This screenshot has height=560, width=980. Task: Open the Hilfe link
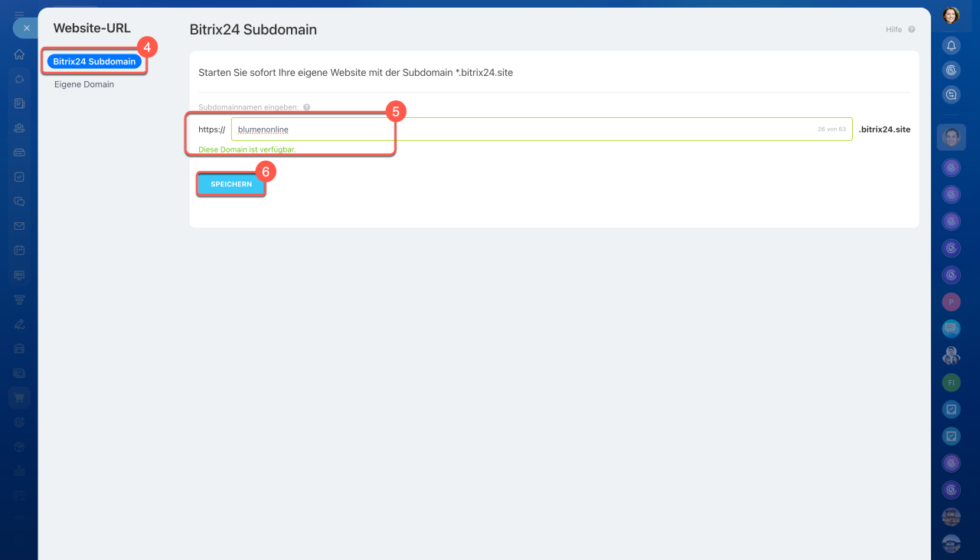[x=893, y=30]
